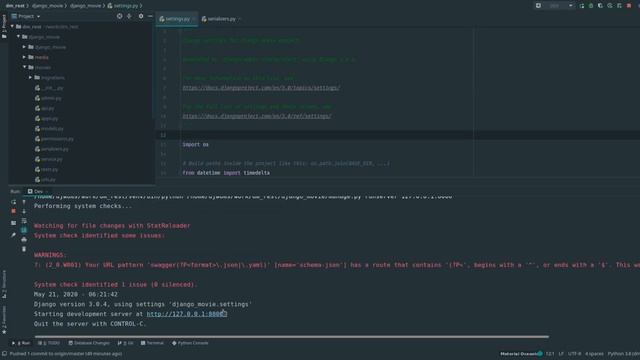This screenshot has width=640, height=360.
Task: Click the expand/collapse all icon in Project panel
Action: pos(129,16)
